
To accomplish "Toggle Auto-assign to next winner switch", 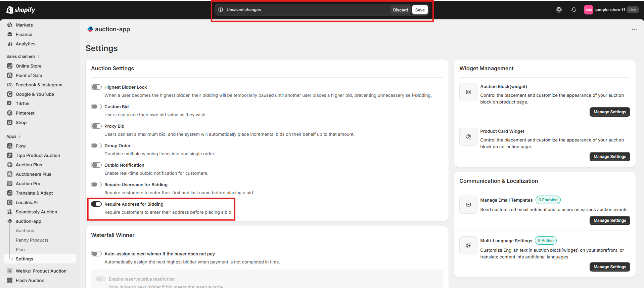I will (x=96, y=254).
